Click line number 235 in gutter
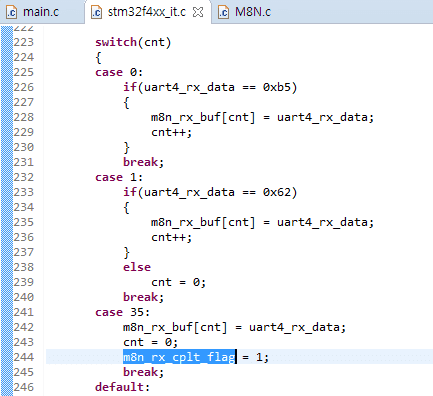 coord(24,222)
